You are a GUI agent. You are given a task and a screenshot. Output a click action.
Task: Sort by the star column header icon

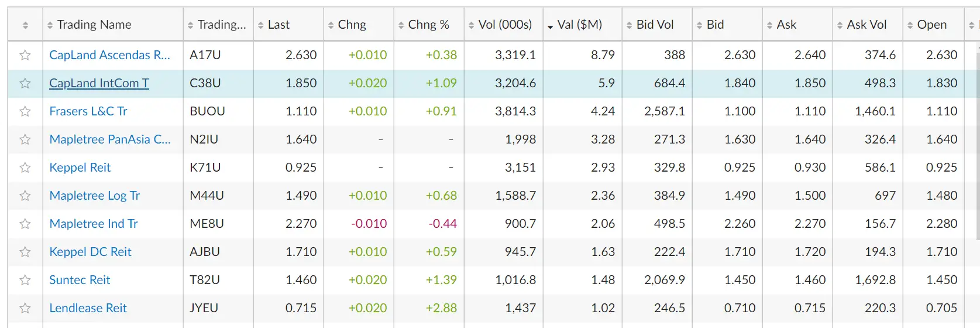[x=25, y=25]
